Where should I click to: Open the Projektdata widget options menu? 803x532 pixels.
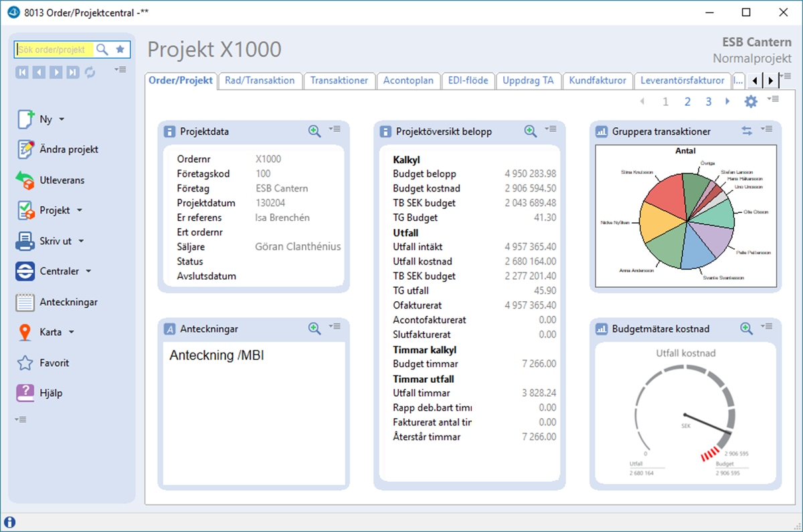(335, 129)
